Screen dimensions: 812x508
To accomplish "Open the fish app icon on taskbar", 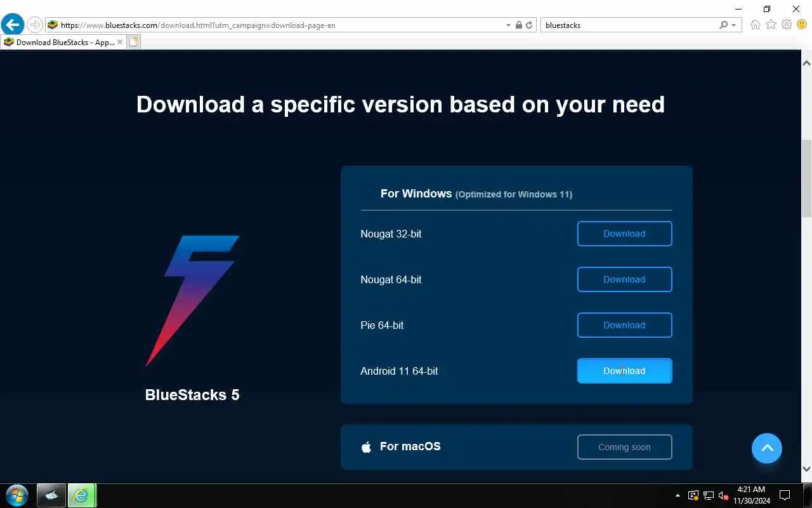I will 51,495.
